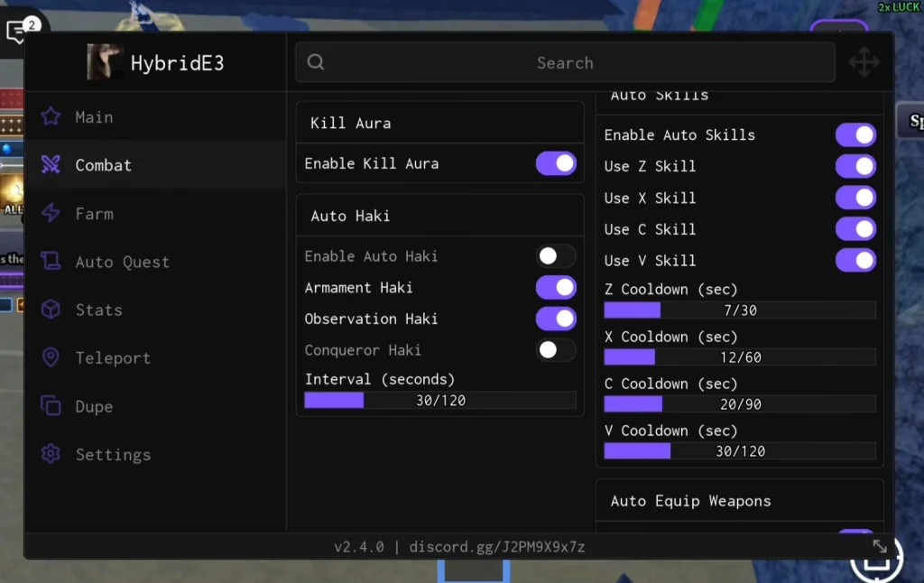Click the magnifier icon in search bar
This screenshot has height=583, width=924.
(316, 62)
